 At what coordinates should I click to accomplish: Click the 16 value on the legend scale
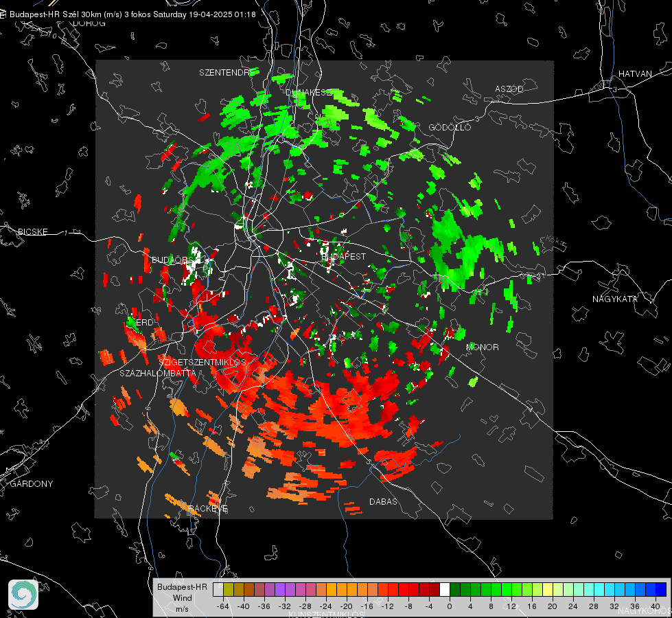click(532, 606)
